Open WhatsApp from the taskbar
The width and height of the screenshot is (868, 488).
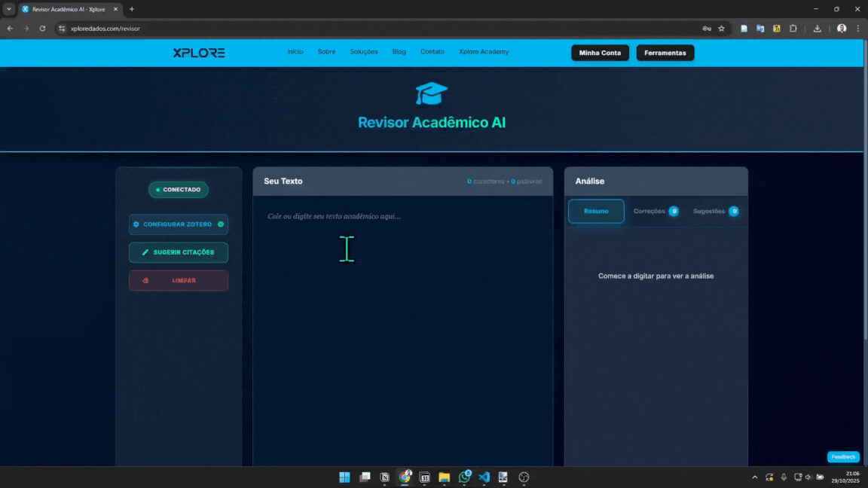[x=464, y=477]
